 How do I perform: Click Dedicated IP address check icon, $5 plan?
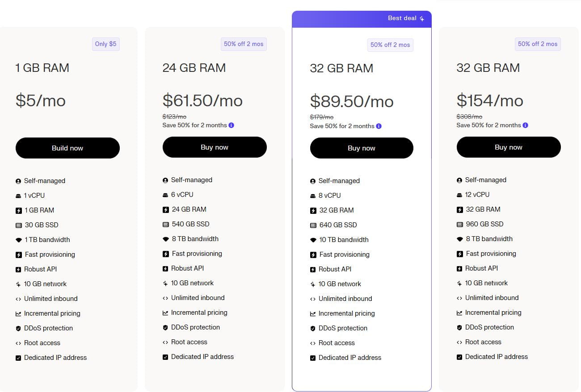pyautogui.click(x=18, y=358)
